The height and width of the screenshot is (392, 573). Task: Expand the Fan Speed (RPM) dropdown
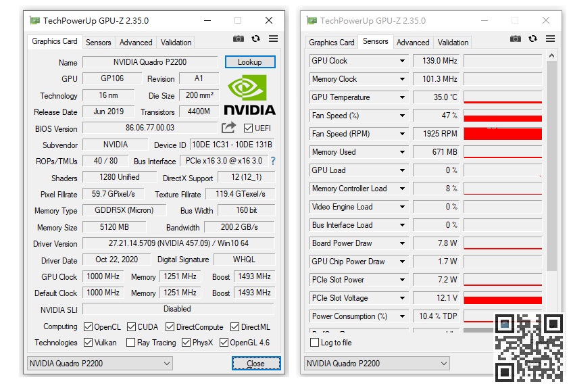tap(402, 134)
